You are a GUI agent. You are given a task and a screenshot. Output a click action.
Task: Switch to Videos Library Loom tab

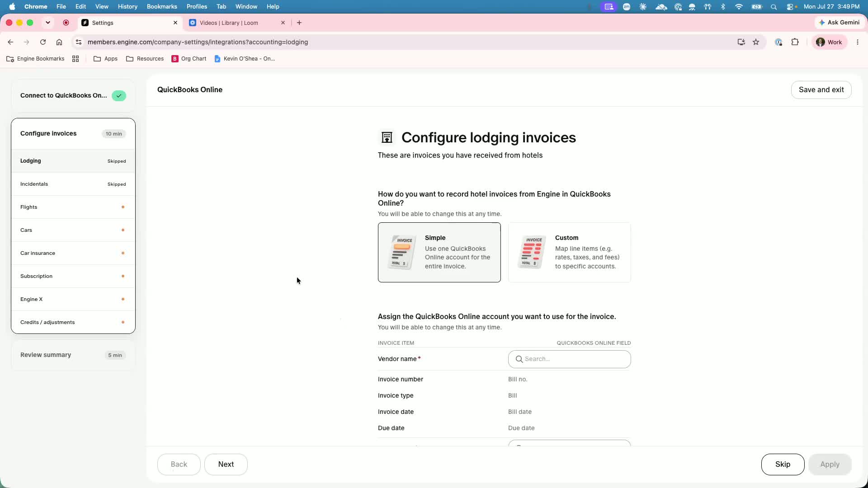237,23
